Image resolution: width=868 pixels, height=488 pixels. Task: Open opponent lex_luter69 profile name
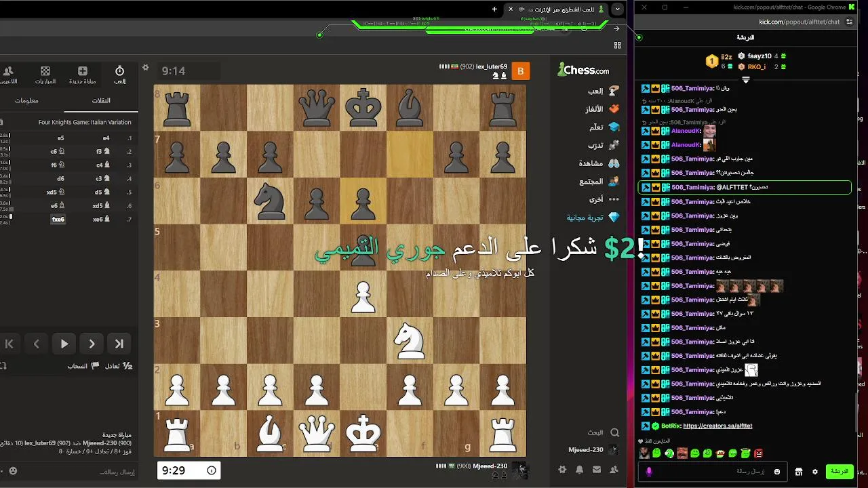point(491,66)
